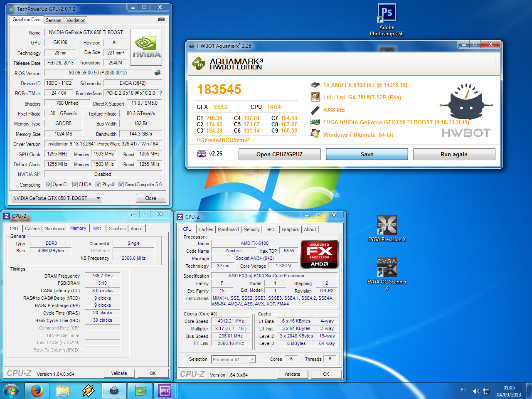Open the Caches tab in Memory CPU-Z window
This screenshot has width=532, height=399.
(32, 229)
